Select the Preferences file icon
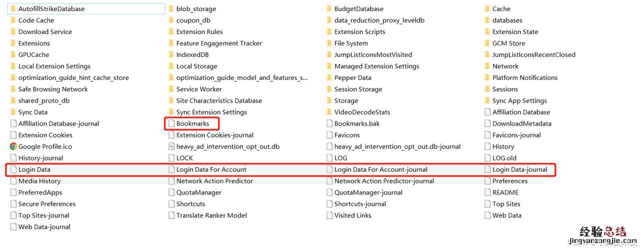Screen dimensions: 644x250 pos(488,181)
